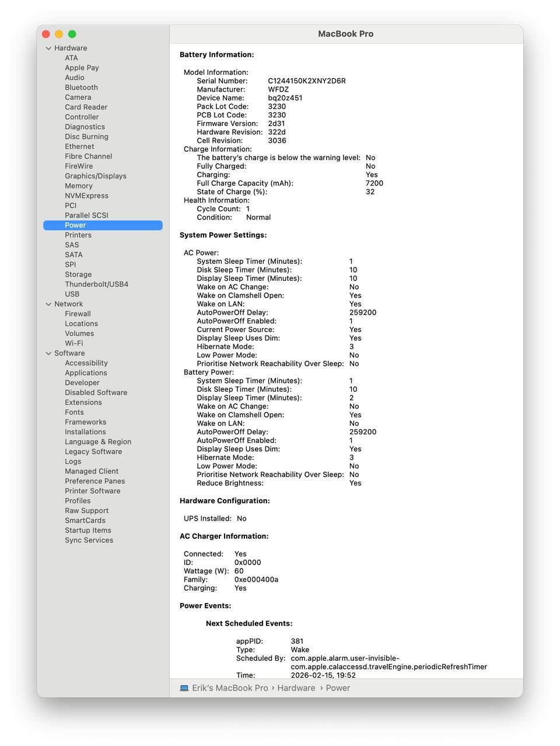Show Memory information

(x=79, y=186)
